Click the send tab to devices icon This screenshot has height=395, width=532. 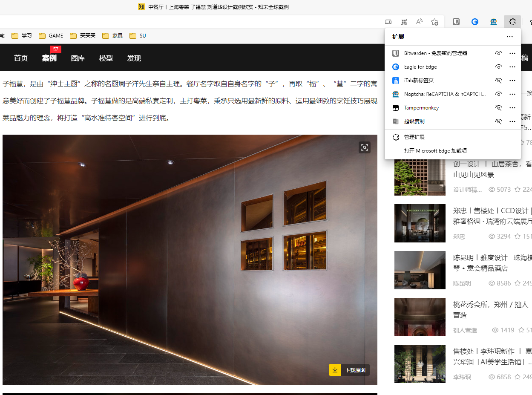tap(388, 22)
